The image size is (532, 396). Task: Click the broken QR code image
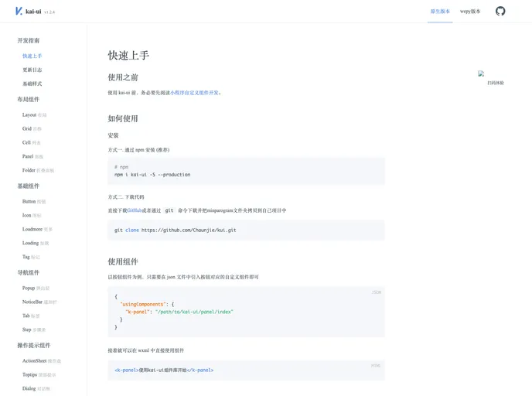(x=481, y=73)
